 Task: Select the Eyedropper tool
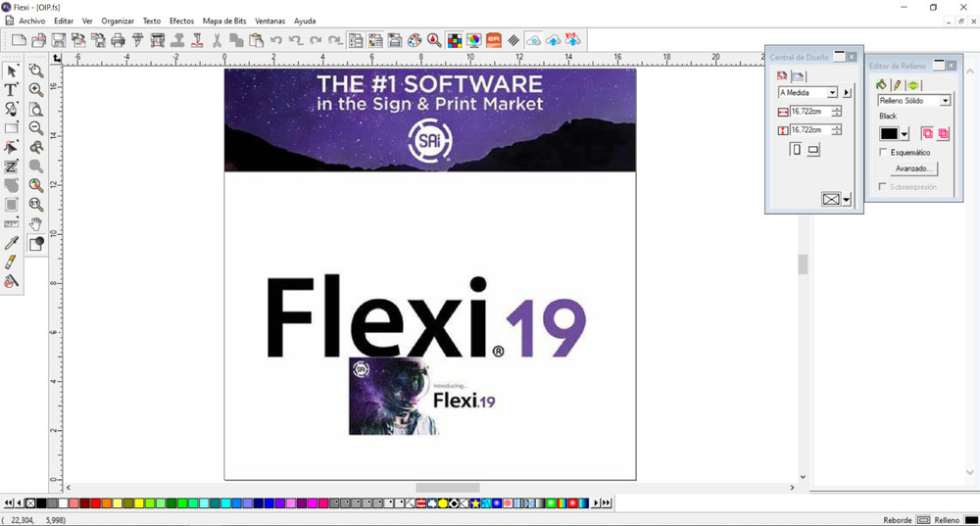click(x=11, y=243)
